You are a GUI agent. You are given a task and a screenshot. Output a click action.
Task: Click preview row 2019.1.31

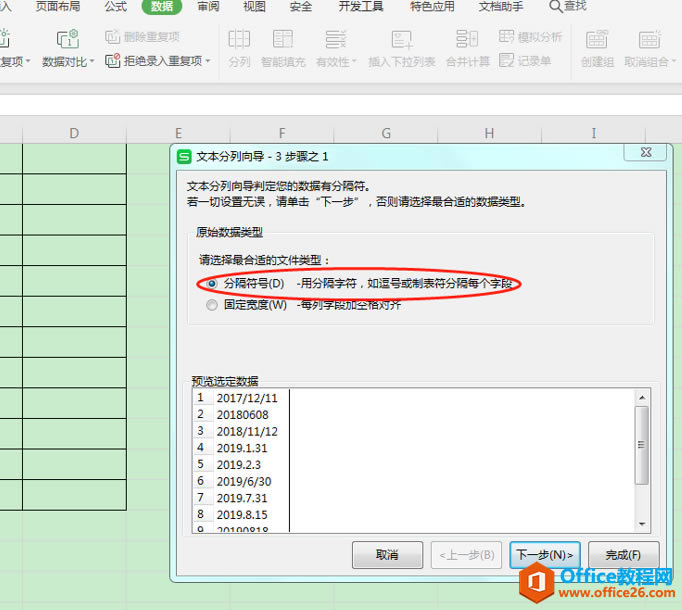coord(242,448)
